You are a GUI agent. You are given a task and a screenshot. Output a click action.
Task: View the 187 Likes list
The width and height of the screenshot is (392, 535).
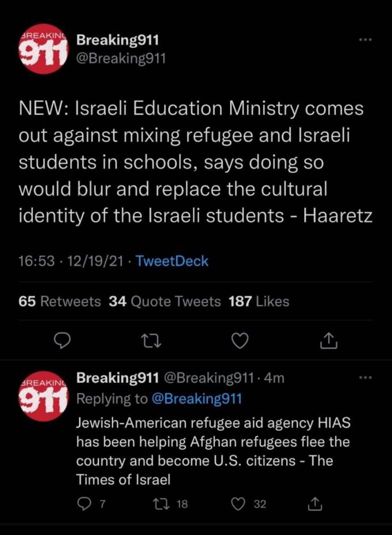point(259,301)
